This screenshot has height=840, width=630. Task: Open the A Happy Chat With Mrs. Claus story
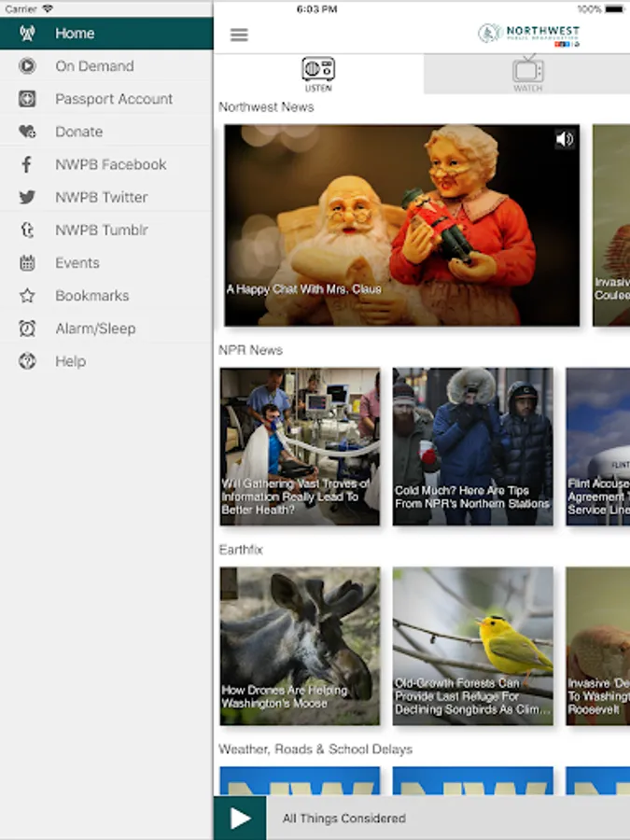click(x=401, y=225)
